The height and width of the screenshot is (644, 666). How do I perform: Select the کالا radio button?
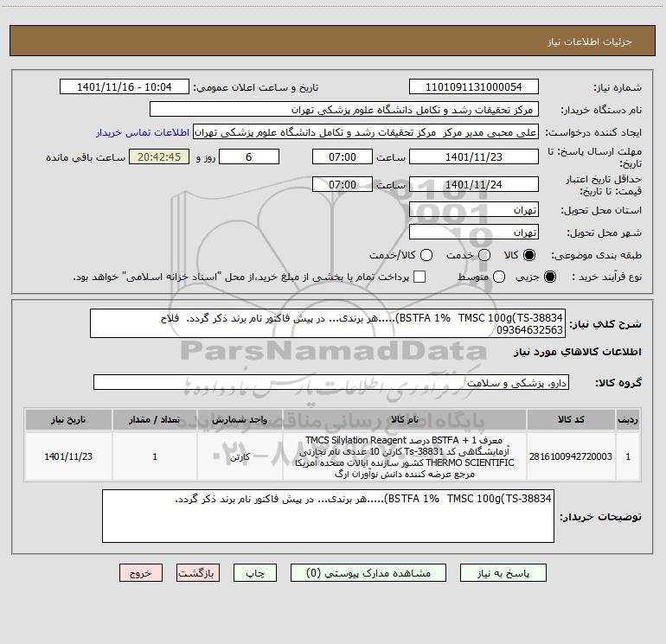click(x=529, y=255)
